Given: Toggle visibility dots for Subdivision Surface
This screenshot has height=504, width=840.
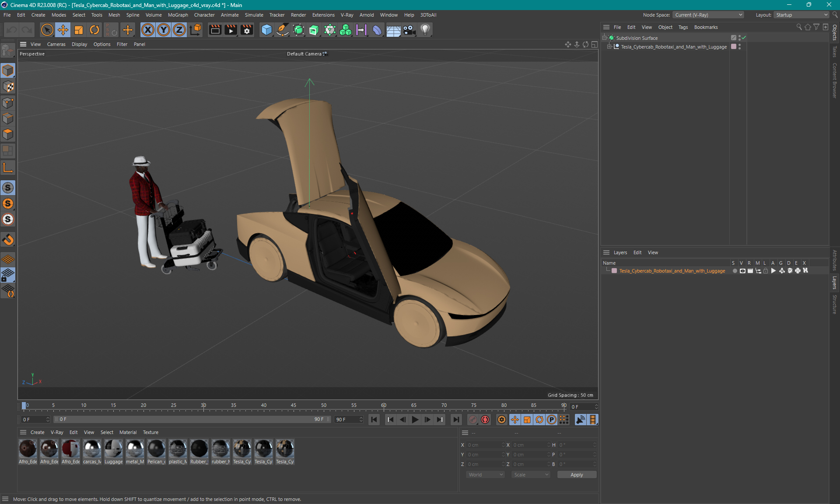Looking at the screenshot, I should pos(739,38).
